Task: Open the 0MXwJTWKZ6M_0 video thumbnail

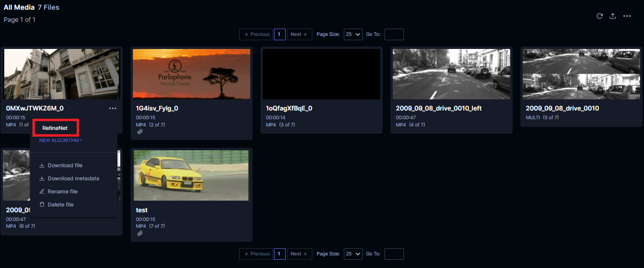Action: click(62, 74)
